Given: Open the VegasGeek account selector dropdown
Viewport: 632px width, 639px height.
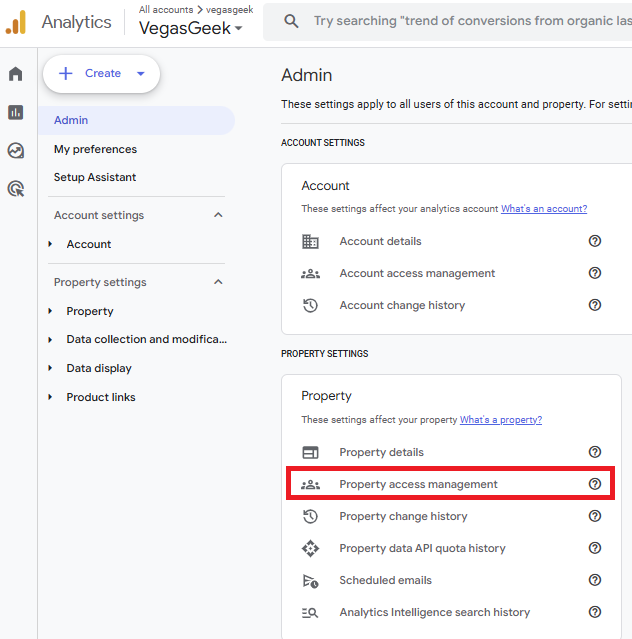Looking at the screenshot, I should 190,29.
